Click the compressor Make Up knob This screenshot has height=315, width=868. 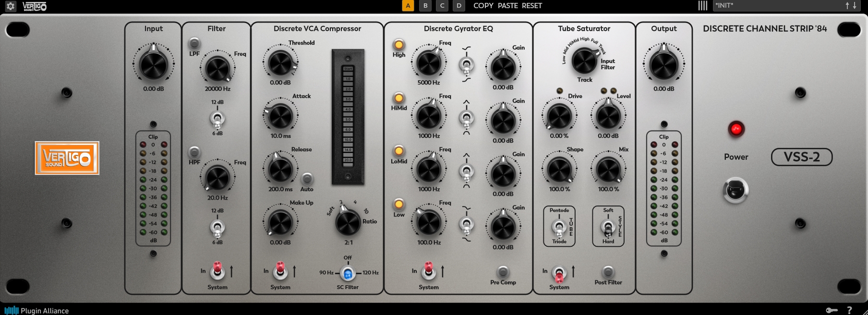tap(280, 223)
